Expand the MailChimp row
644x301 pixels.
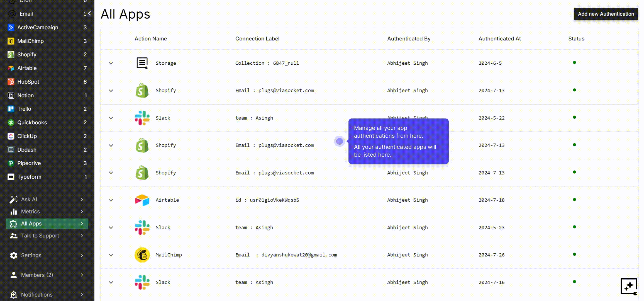111,255
